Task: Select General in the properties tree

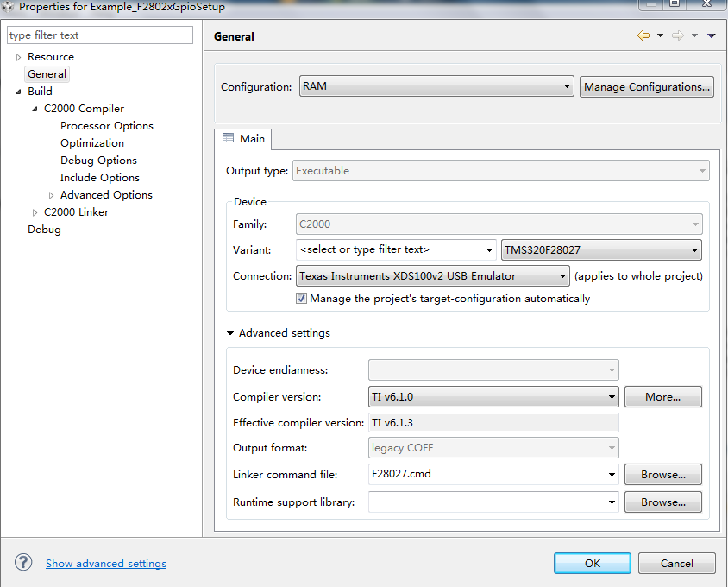Action: pyautogui.click(x=47, y=74)
